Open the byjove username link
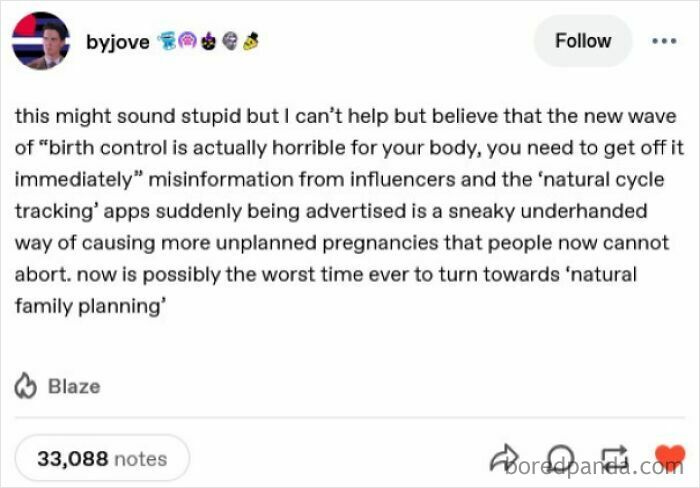This screenshot has width=700, height=488. (x=118, y=42)
